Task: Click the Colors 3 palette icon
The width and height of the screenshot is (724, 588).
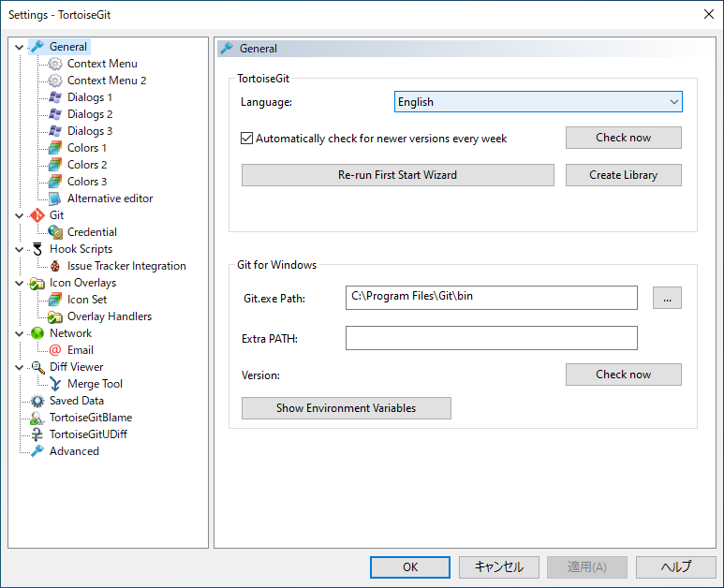Action: pos(55,182)
